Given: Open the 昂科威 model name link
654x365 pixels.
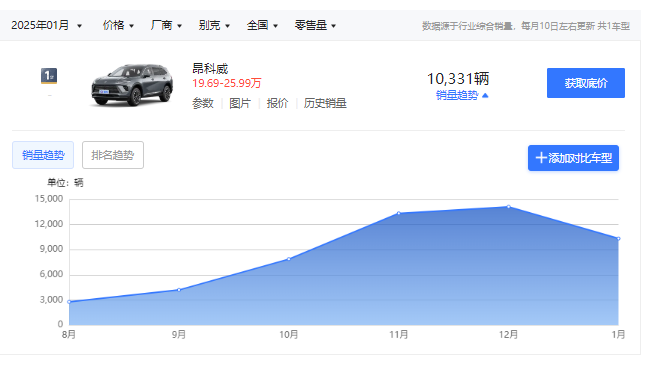Looking at the screenshot, I should click(210, 68).
